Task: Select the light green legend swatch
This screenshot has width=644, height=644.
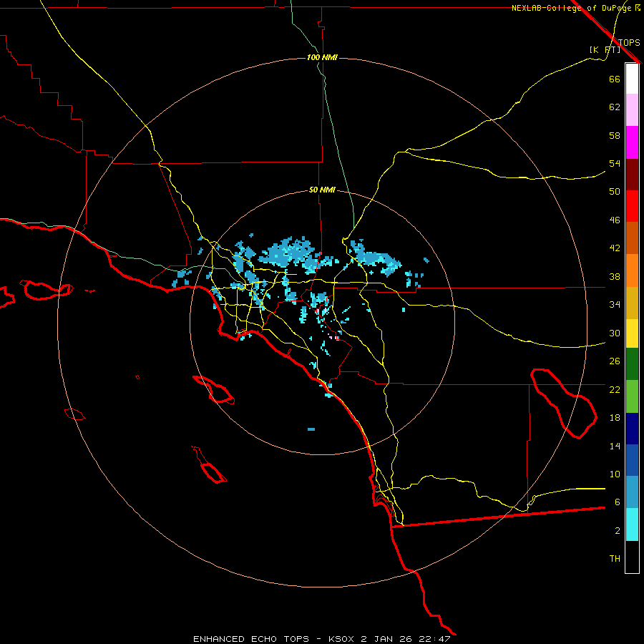Action: (x=632, y=396)
